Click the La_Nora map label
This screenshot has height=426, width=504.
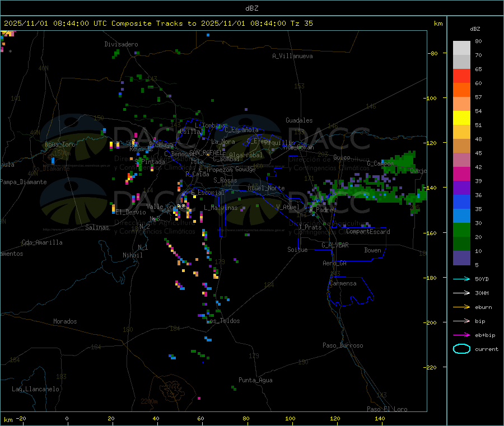pos(223,142)
